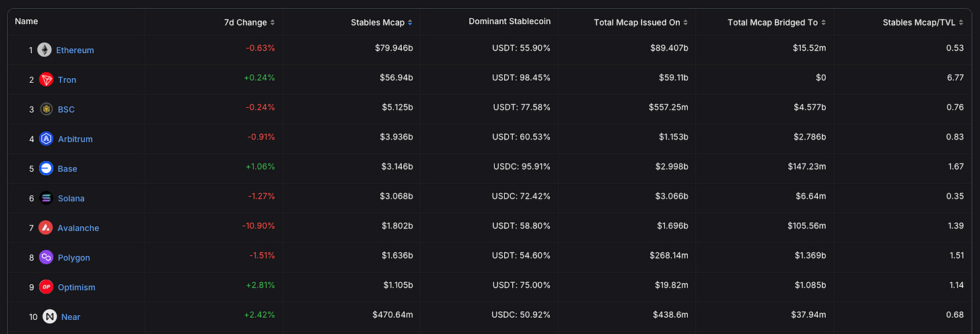Click the Optimism chain logo icon

(46, 287)
